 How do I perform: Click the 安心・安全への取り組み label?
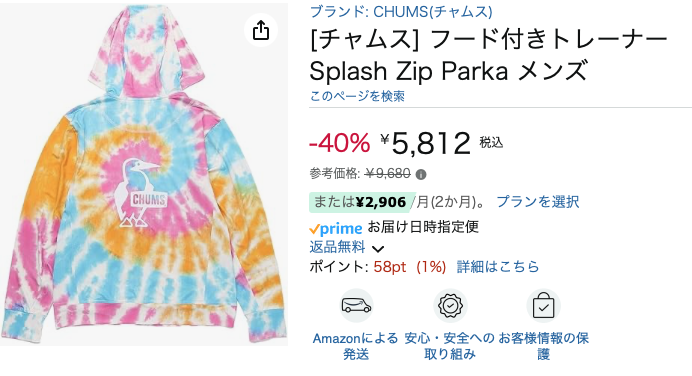[450, 346]
